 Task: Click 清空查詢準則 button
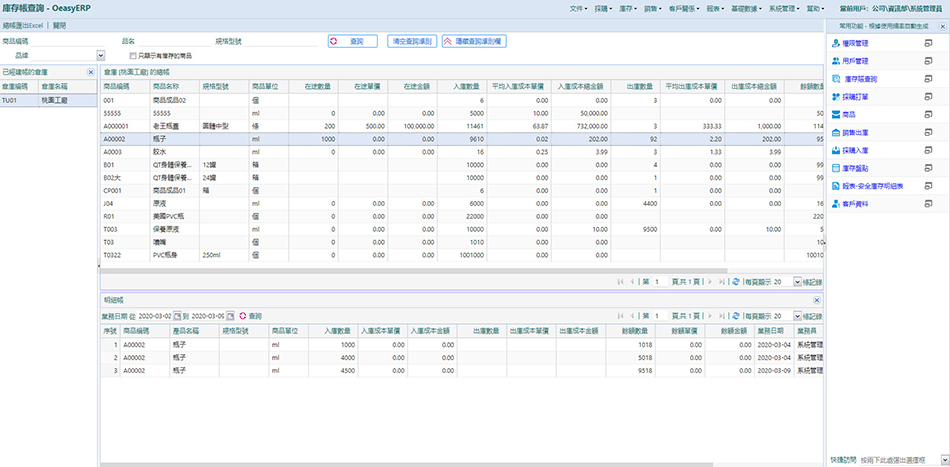(x=410, y=41)
